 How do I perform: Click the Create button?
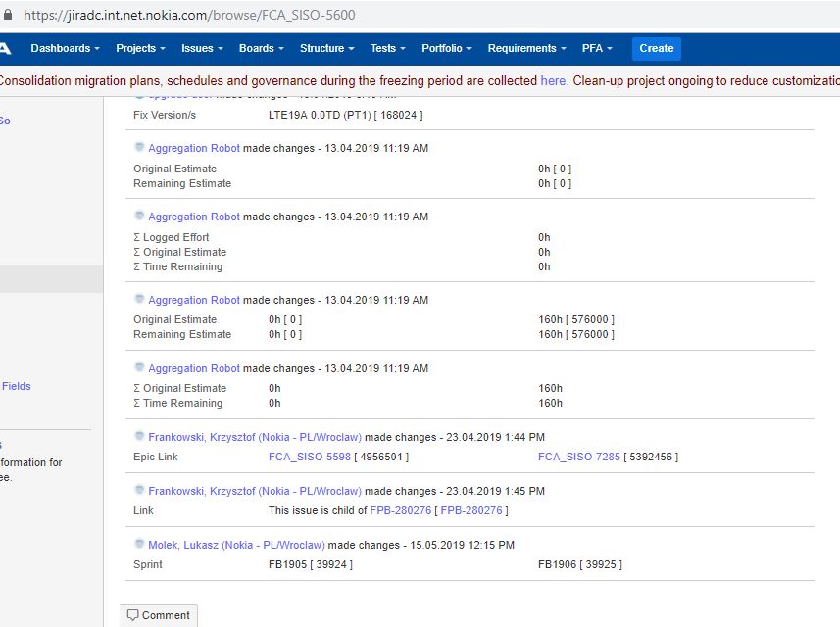click(655, 48)
